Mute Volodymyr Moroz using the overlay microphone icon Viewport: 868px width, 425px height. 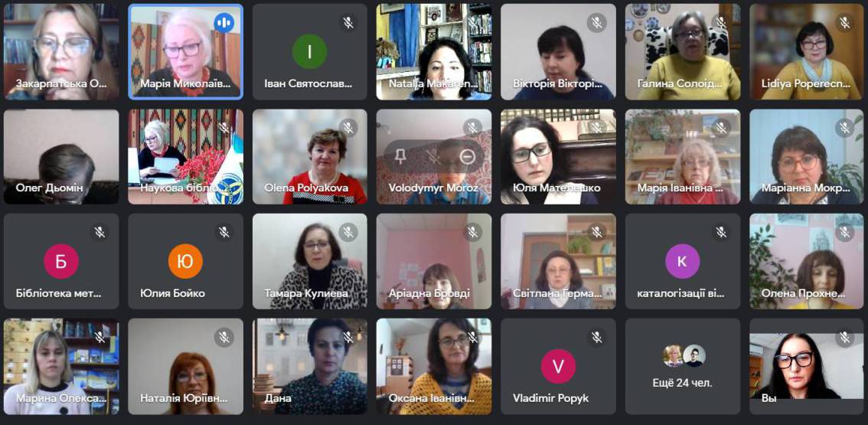coord(433,158)
